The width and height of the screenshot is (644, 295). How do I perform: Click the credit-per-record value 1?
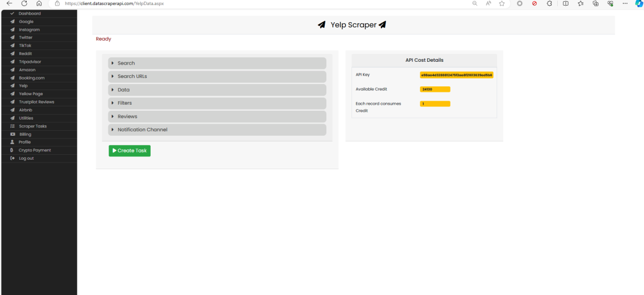pyautogui.click(x=435, y=104)
